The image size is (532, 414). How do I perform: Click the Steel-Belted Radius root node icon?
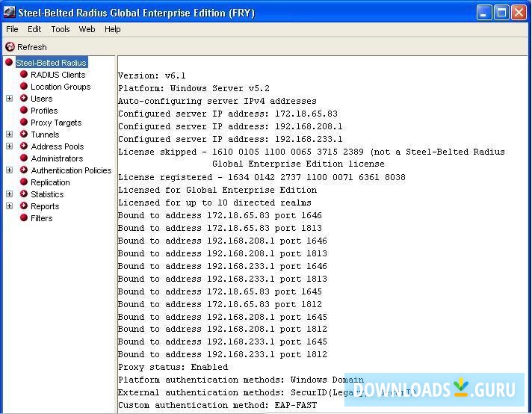point(9,62)
